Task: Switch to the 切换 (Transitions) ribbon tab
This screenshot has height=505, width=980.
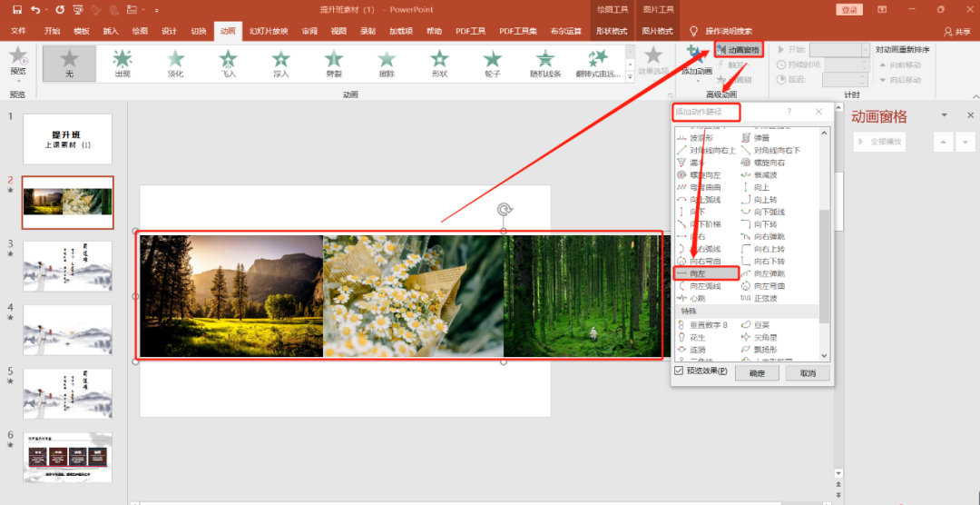Action: [198, 31]
